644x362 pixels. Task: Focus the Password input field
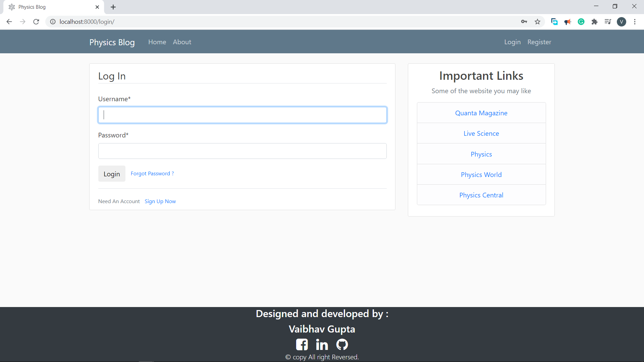pyautogui.click(x=242, y=151)
